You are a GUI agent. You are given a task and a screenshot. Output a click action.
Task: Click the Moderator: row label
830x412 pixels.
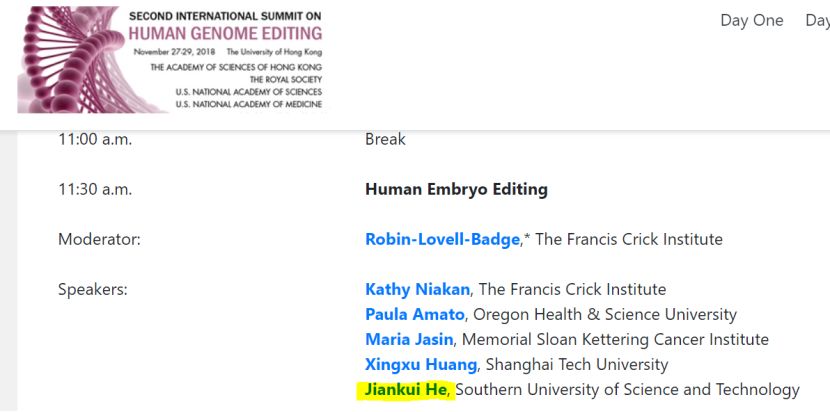click(100, 239)
